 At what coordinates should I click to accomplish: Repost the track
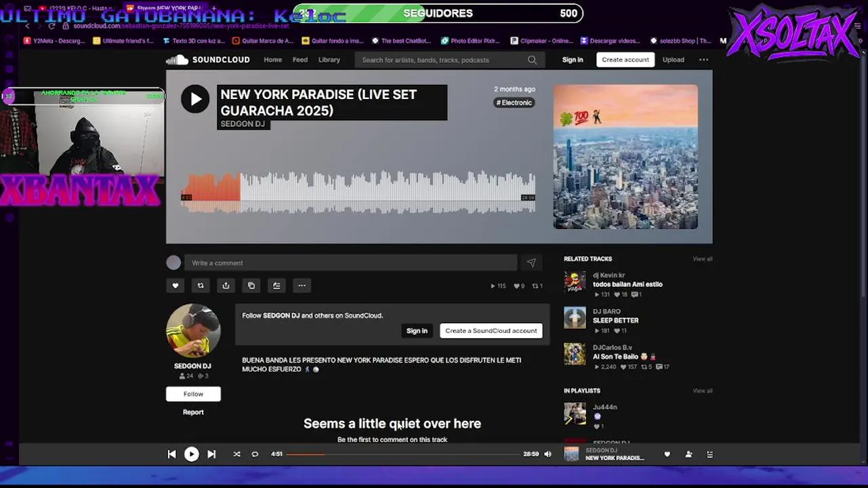point(201,285)
